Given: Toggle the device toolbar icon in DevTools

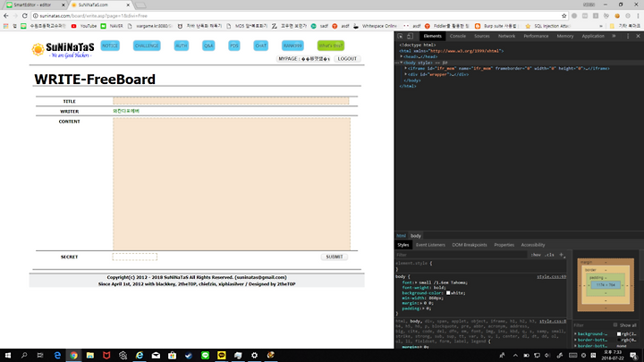Looking at the screenshot, I should point(410,36).
